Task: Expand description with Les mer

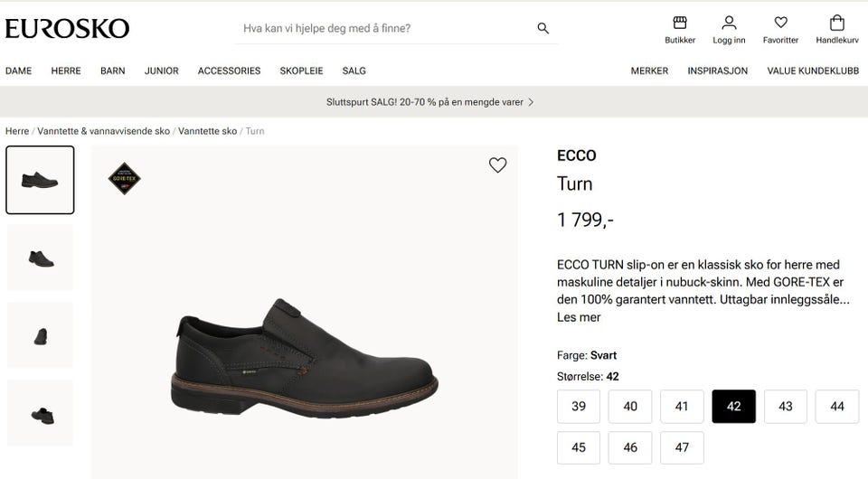Action: (579, 317)
